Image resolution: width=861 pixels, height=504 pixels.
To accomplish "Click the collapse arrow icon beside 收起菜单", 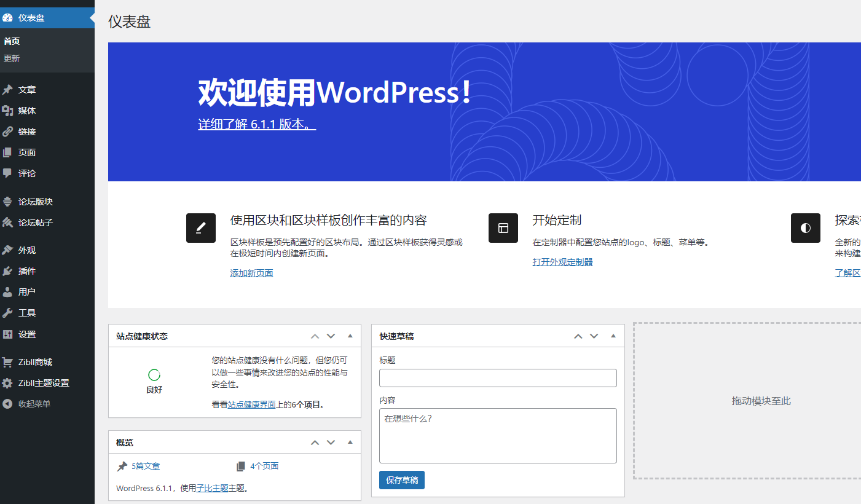I will [x=7, y=404].
